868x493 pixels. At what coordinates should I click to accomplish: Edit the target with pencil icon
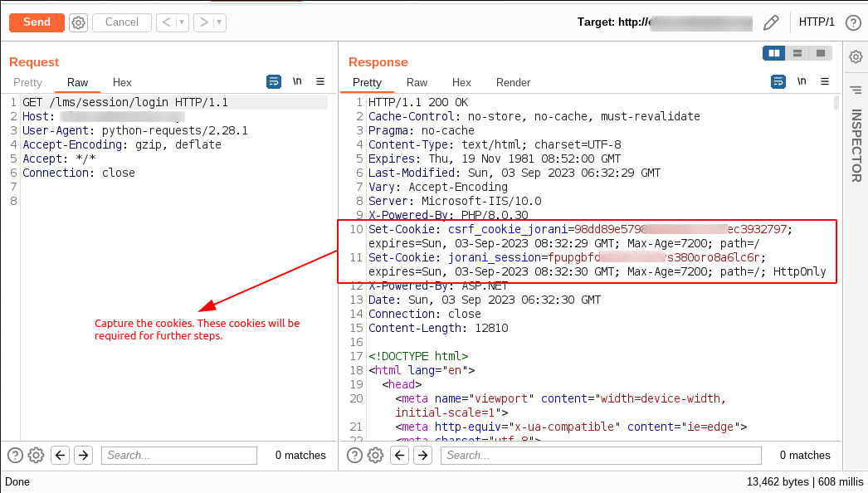[771, 22]
